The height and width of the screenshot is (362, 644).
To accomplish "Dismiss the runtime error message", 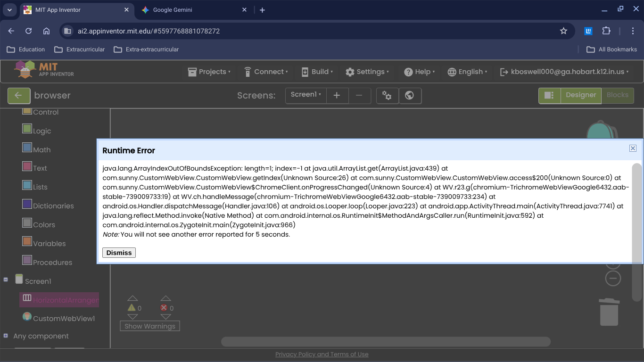I will click(119, 253).
